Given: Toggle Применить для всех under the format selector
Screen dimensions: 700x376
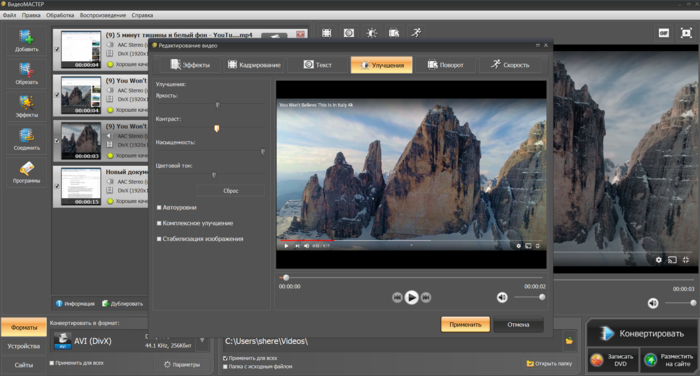Looking at the screenshot, I should [x=52, y=363].
